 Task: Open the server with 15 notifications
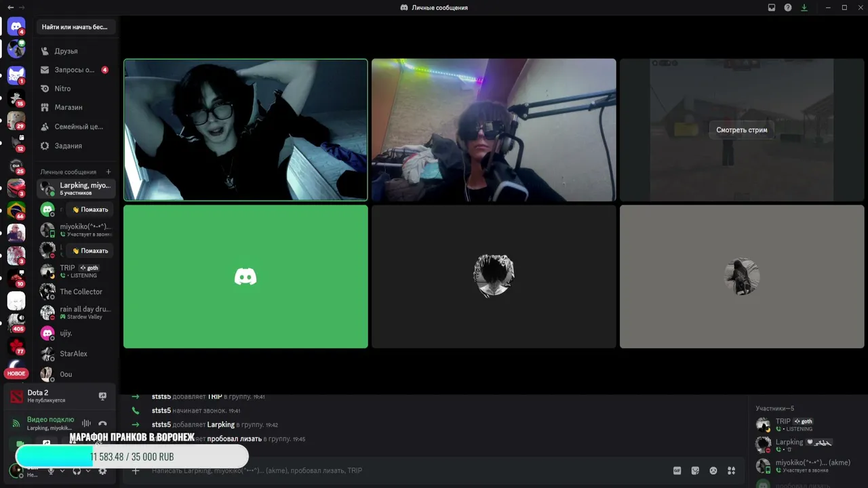click(x=16, y=97)
